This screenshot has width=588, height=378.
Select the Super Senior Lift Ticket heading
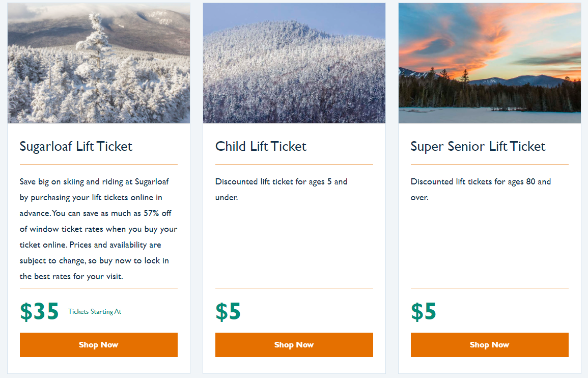click(478, 147)
